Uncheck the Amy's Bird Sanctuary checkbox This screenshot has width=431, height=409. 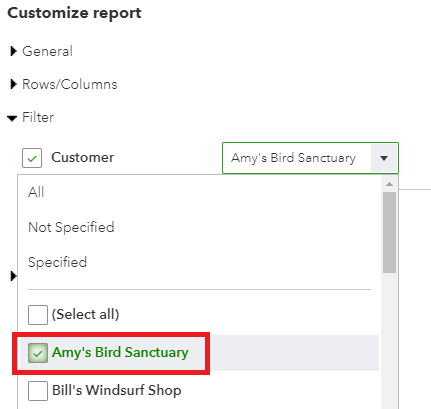38,353
